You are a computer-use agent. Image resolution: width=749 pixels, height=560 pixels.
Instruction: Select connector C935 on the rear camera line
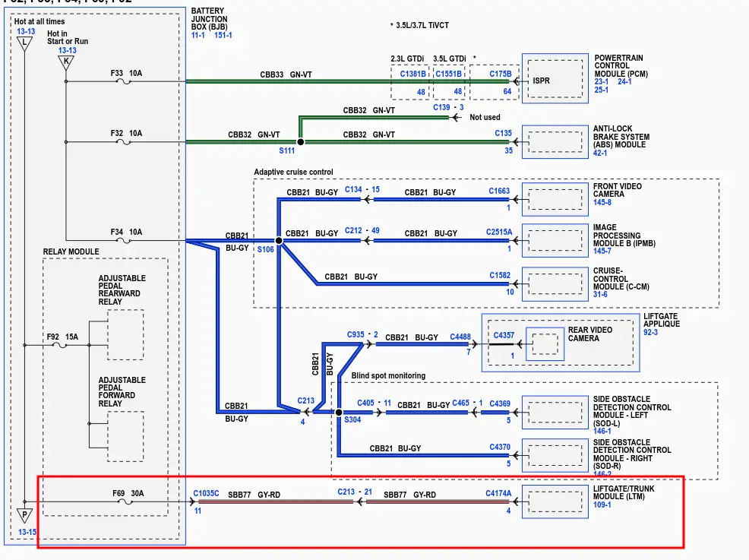pos(356,334)
